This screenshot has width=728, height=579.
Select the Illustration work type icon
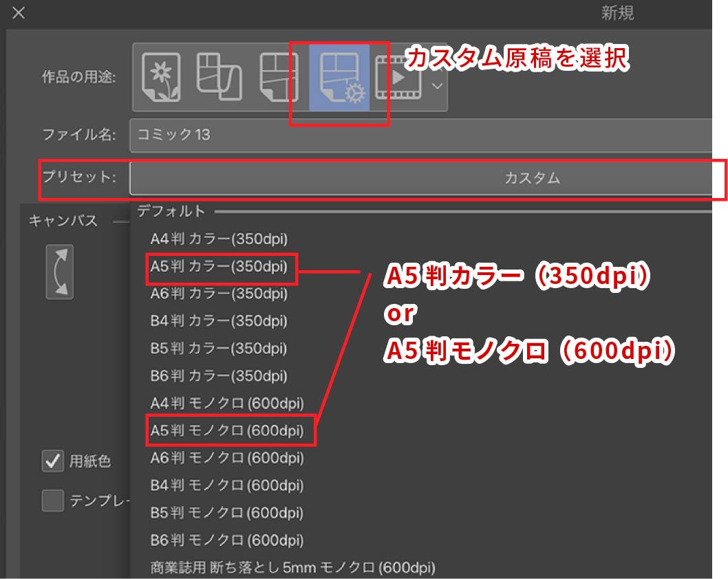(160, 76)
